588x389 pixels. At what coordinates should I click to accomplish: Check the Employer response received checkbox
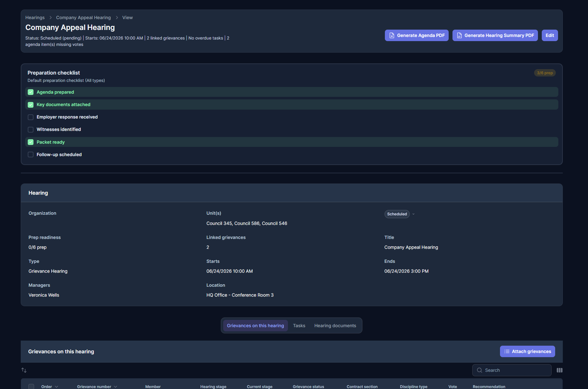point(31,117)
